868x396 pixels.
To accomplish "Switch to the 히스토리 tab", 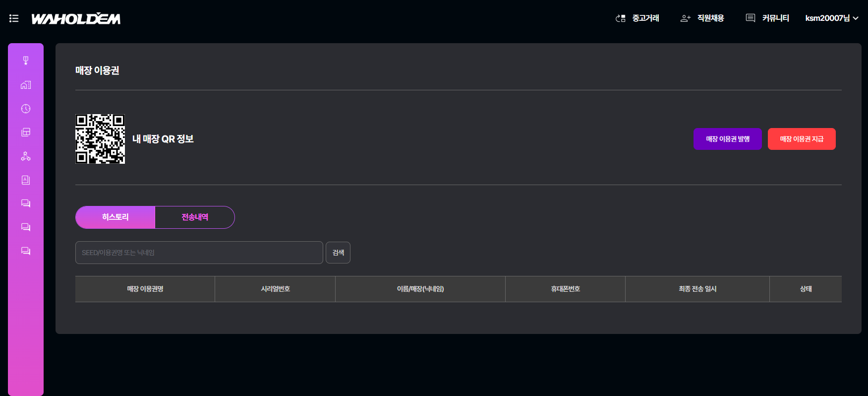I will click(116, 217).
